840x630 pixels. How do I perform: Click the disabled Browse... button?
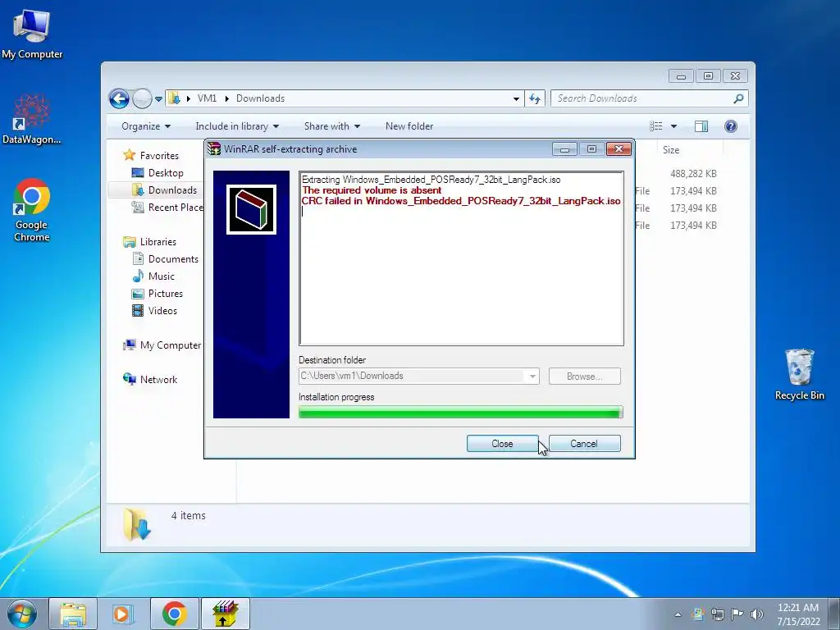point(584,376)
